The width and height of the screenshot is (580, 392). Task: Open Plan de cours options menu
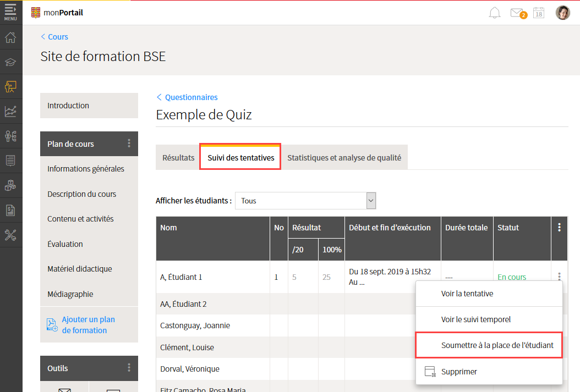tap(129, 143)
